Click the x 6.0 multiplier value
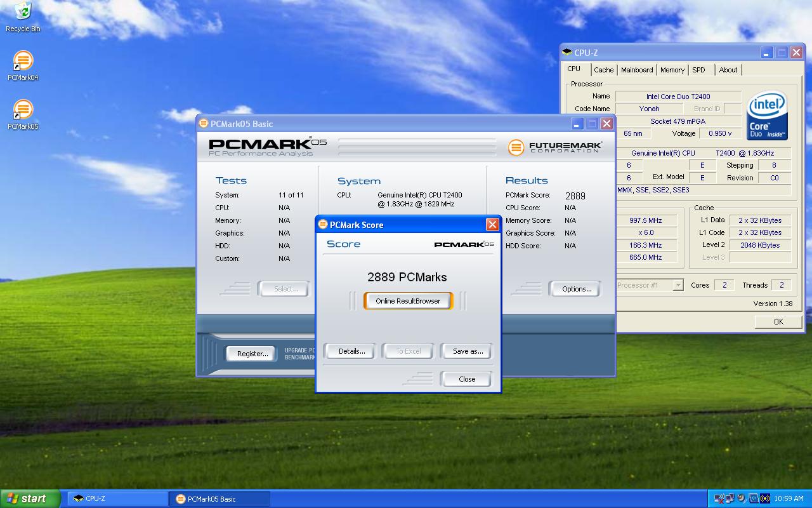This screenshot has height=508, width=812. [646, 232]
